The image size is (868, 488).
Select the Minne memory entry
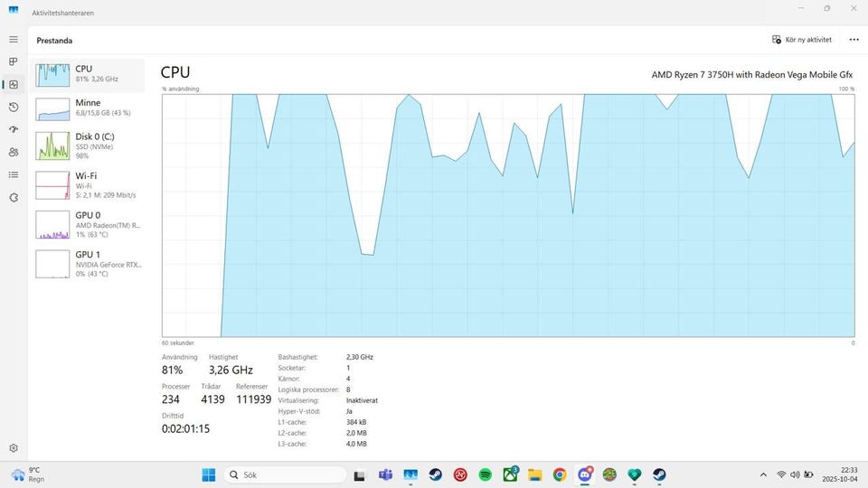click(x=88, y=108)
